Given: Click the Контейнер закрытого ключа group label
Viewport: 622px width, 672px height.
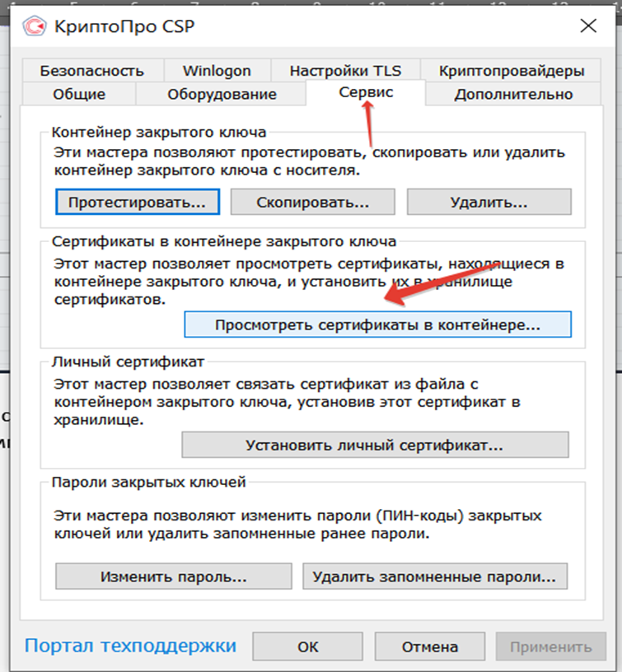Looking at the screenshot, I should tap(159, 133).
